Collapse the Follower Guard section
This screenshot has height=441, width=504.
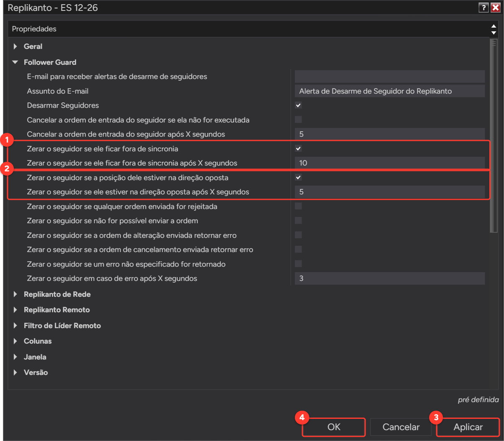click(15, 62)
